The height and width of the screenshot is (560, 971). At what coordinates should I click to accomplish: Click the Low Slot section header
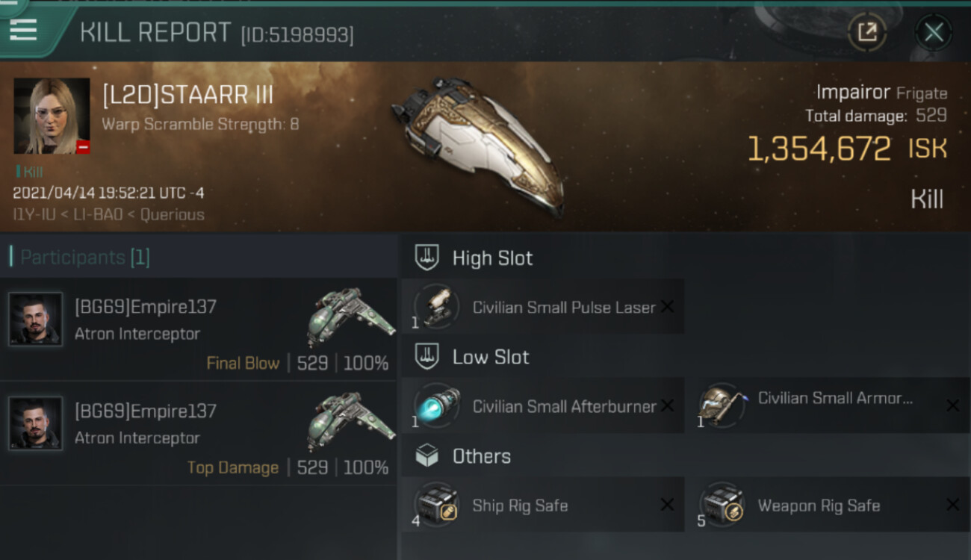[x=490, y=357]
